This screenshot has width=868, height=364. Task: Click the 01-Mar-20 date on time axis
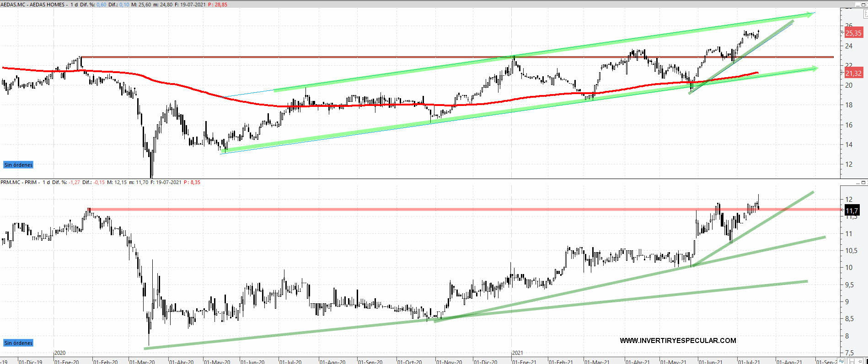click(142, 362)
